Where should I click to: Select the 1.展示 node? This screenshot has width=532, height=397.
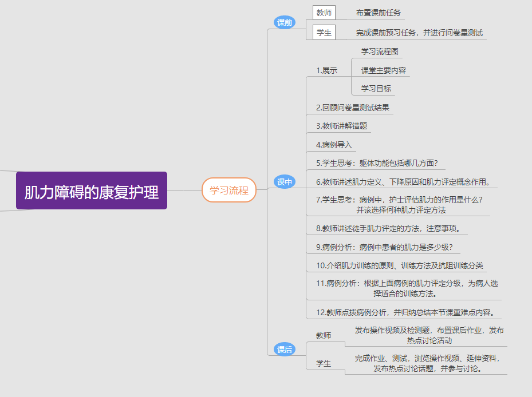(x=327, y=70)
